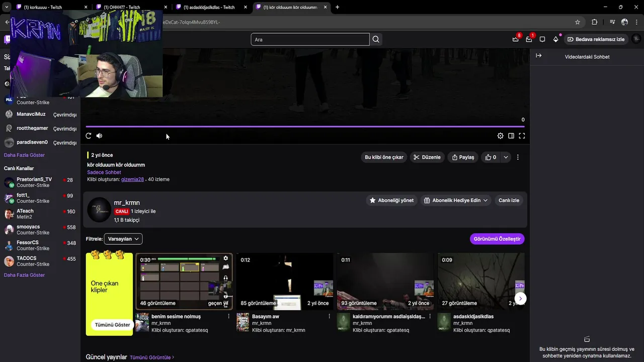Mute the clip volume speaker icon
This screenshot has width=644, height=362.
click(x=99, y=136)
